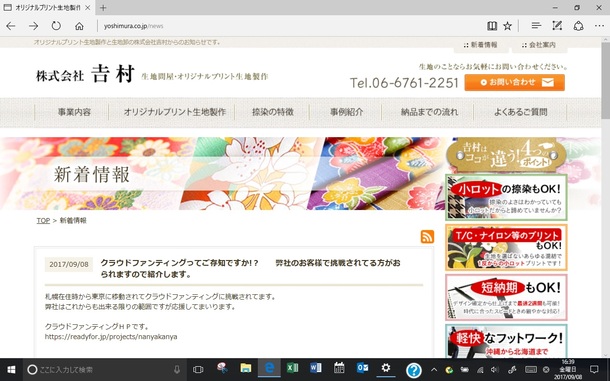Open the Paint app taskbar icon
Image resolution: width=610 pixels, height=381 pixels.
222,368
